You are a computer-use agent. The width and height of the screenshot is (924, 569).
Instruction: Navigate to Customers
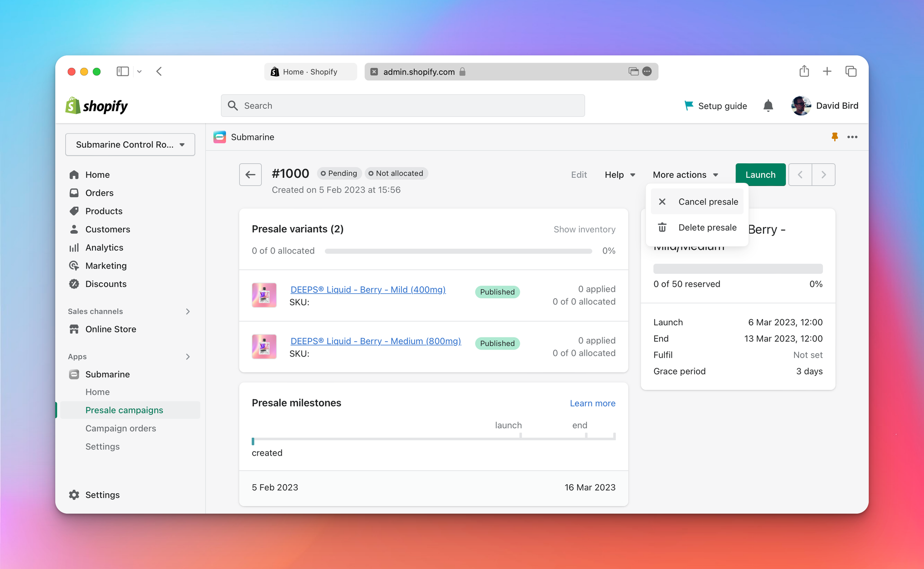pyautogui.click(x=108, y=229)
